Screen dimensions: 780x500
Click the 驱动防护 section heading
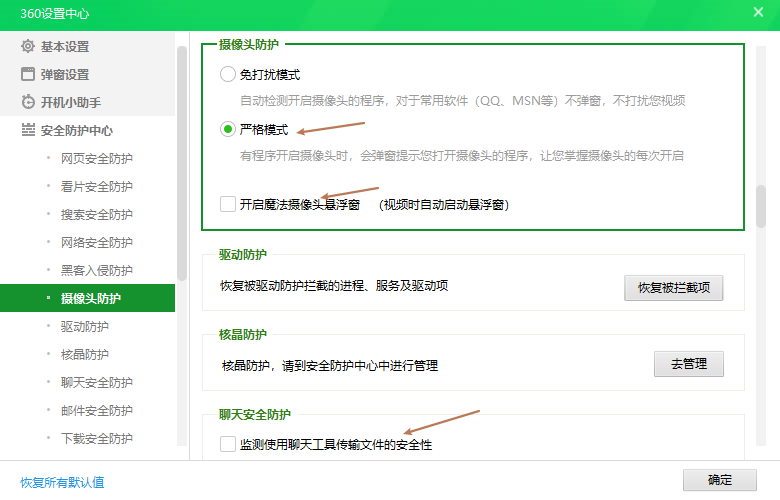(x=243, y=255)
